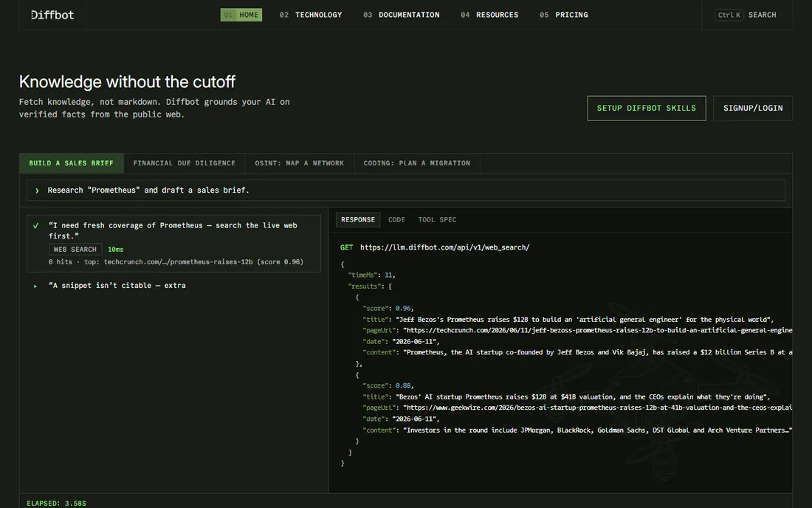Click the score 0.96 value
This screenshot has height=508, width=812.
pos(403,308)
